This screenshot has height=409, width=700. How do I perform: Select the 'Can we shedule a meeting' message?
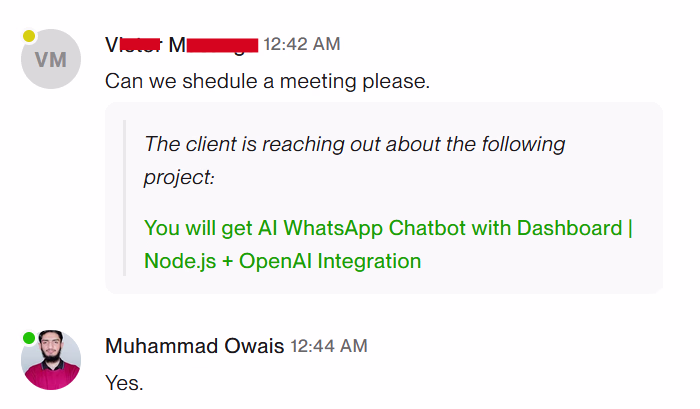pos(267,80)
